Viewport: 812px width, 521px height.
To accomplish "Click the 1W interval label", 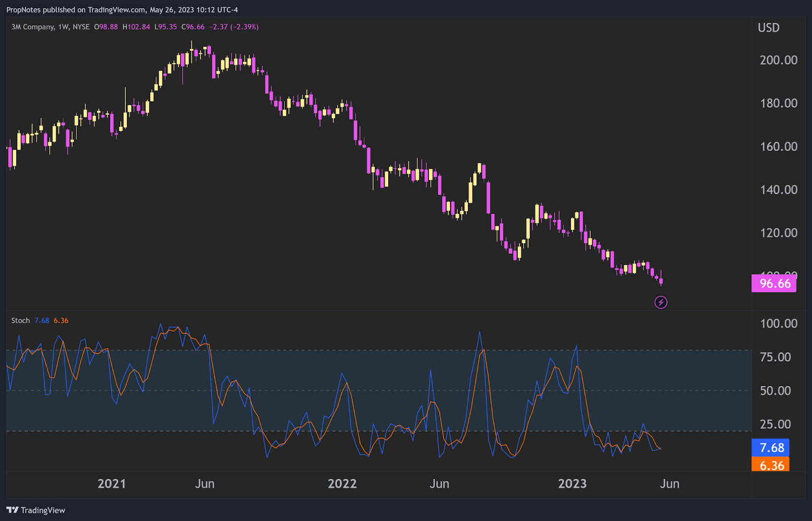I will pos(63,27).
